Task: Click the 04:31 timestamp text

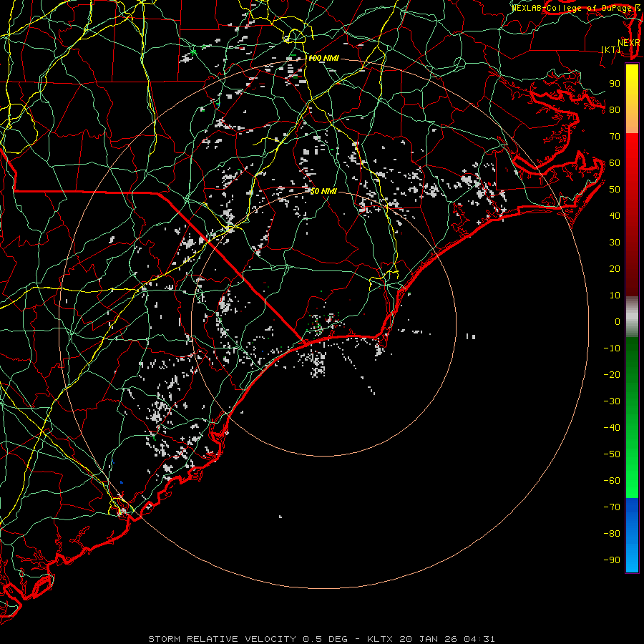Action: pos(479,639)
